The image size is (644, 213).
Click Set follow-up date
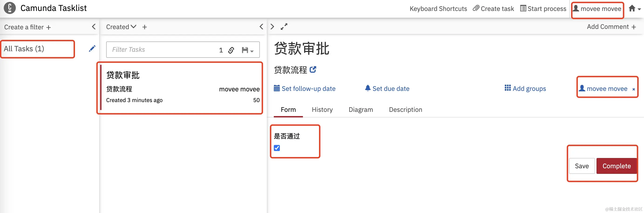[x=305, y=89]
